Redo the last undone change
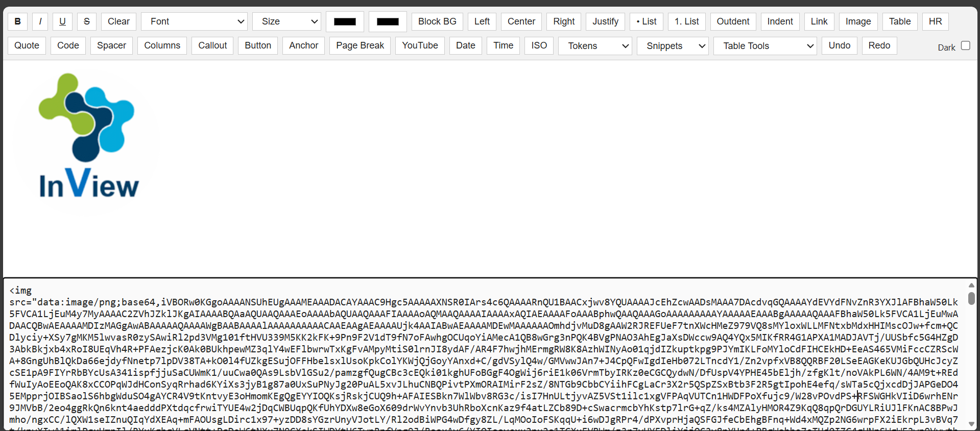This screenshot has height=431, width=980. (x=879, y=45)
